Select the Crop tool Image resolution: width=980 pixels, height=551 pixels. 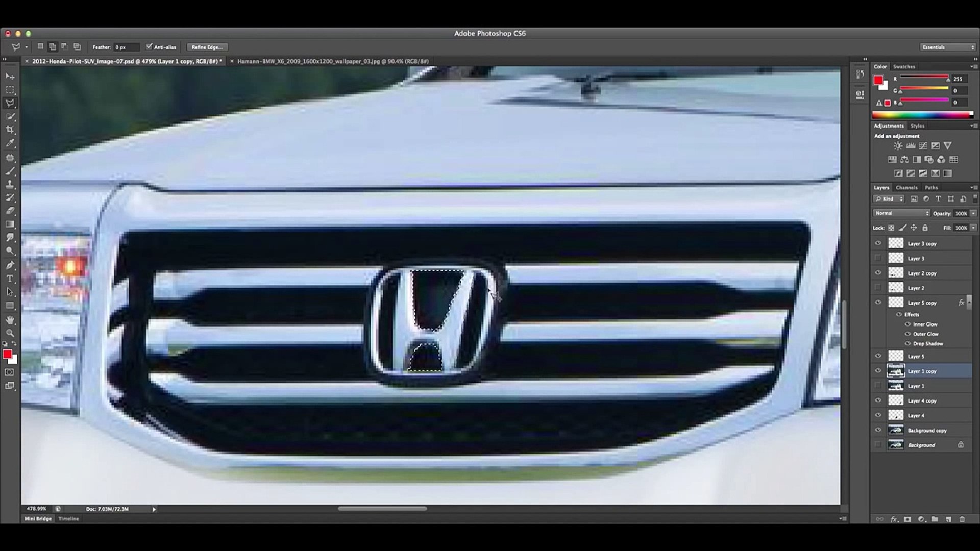click(x=10, y=130)
